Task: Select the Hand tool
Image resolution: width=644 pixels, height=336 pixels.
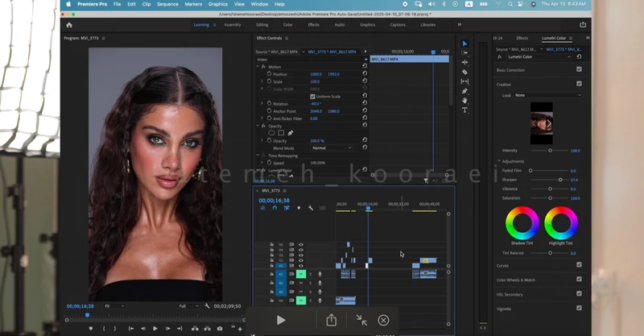Action: pyautogui.click(x=464, y=101)
